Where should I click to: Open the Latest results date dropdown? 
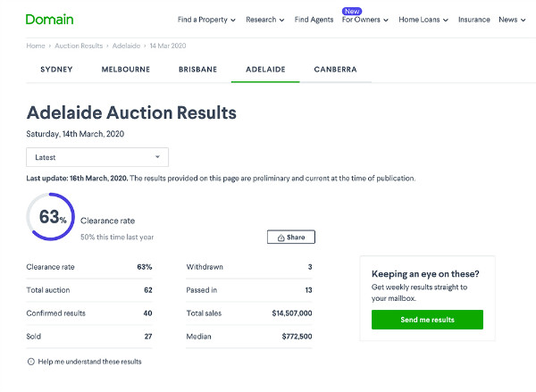tap(97, 157)
